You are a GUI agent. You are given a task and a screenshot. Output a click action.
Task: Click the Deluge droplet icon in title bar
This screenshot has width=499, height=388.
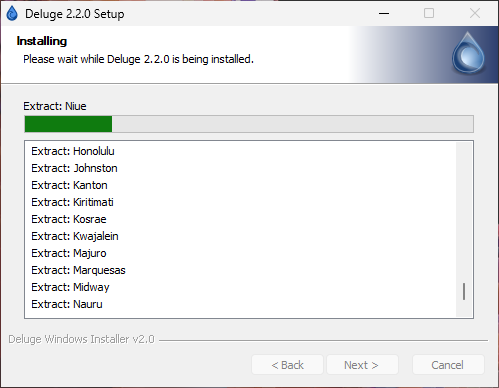[x=12, y=14]
